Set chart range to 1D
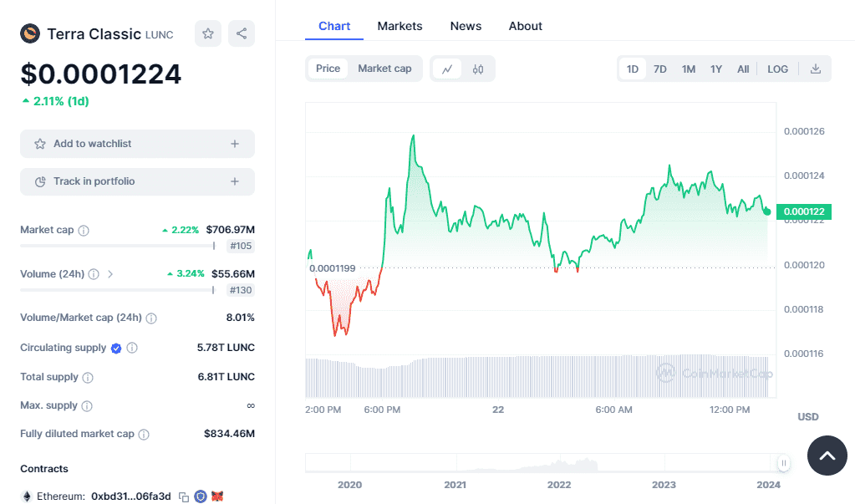855x504 pixels. pyautogui.click(x=632, y=69)
